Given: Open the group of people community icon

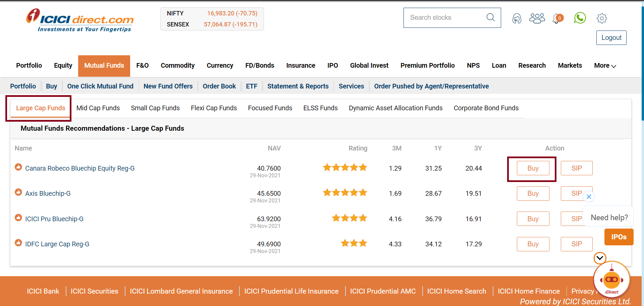Looking at the screenshot, I should [537, 18].
